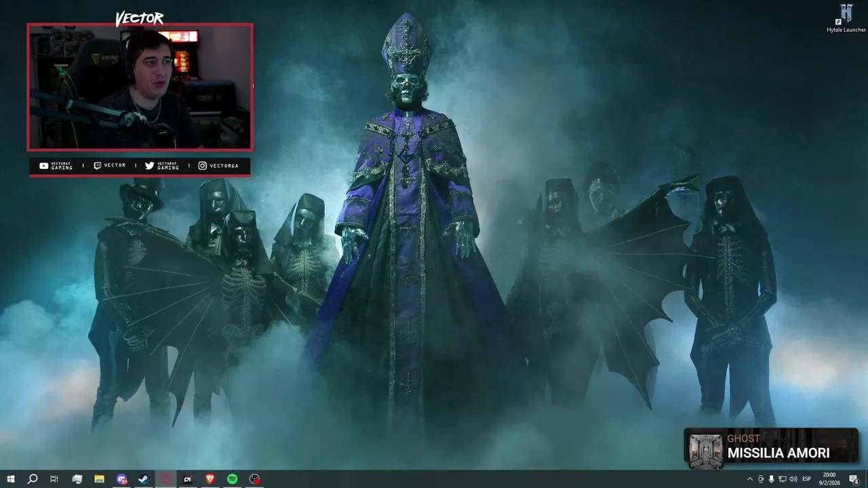Open the pink circular app in taskbar
Image resolution: width=868 pixels, height=488 pixels.
166,479
